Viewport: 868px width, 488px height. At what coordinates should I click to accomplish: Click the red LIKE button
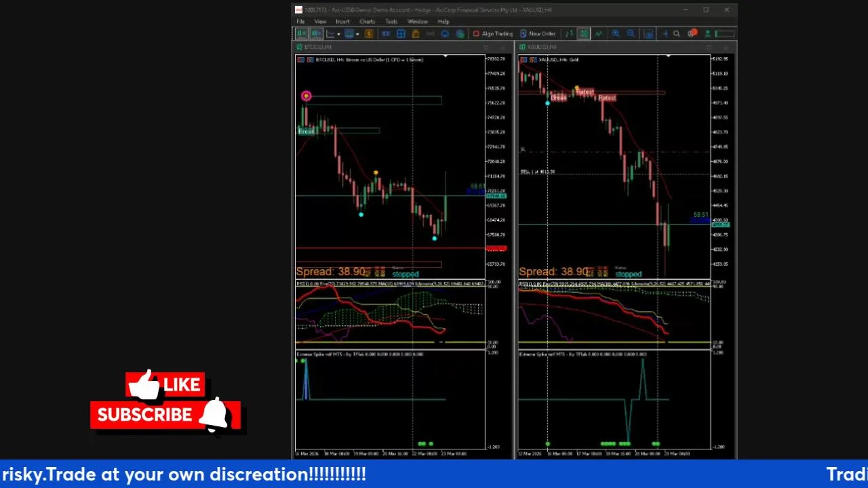click(x=165, y=385)
